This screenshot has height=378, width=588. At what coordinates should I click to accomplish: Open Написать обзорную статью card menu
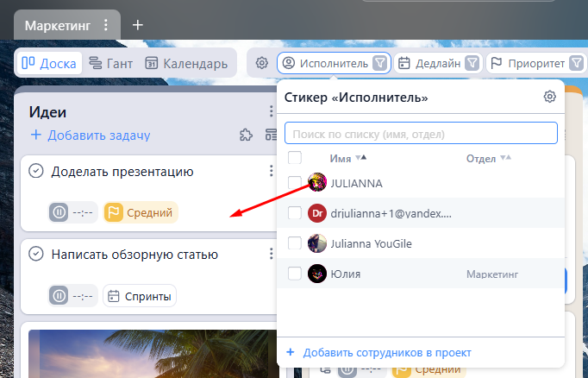(271, 254)
